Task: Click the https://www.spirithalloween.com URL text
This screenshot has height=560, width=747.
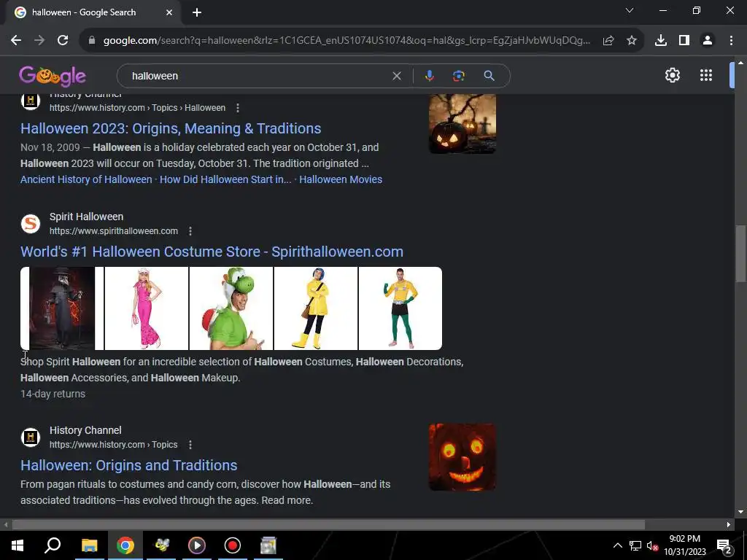Action: (x=114, y=231)
